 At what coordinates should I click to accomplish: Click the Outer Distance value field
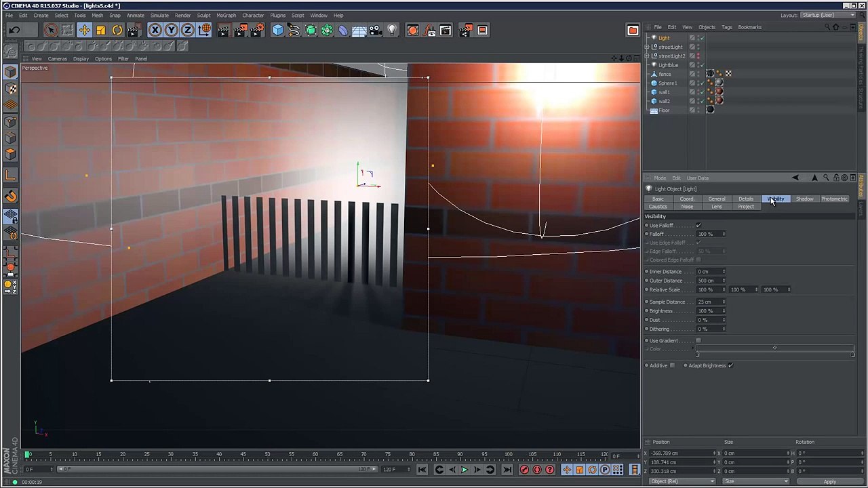click(x=709, y=281)
